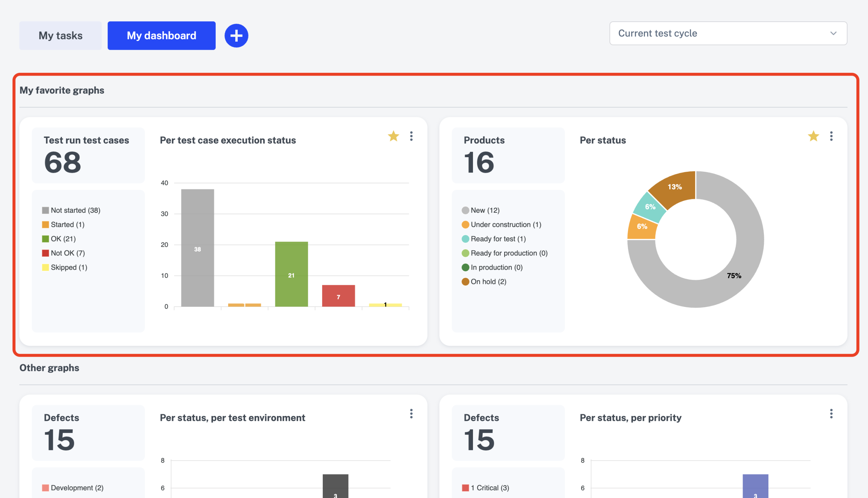
Task: Open options menu for Products graph
Action: pos(831,136)
